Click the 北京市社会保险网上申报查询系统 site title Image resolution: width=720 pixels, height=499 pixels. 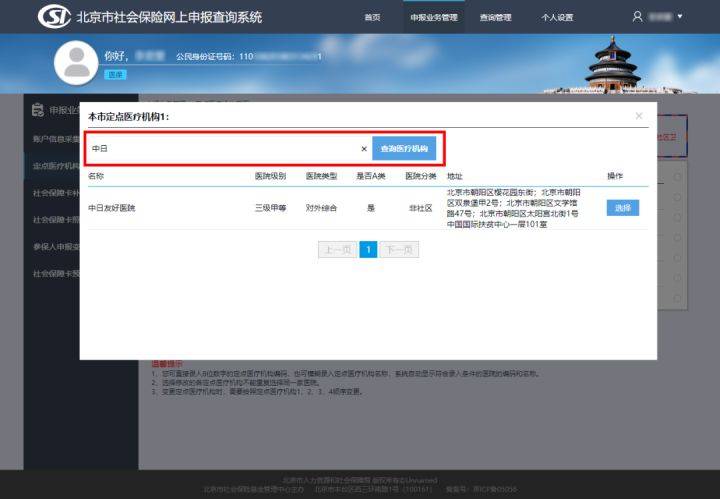[x=169, y=17]
